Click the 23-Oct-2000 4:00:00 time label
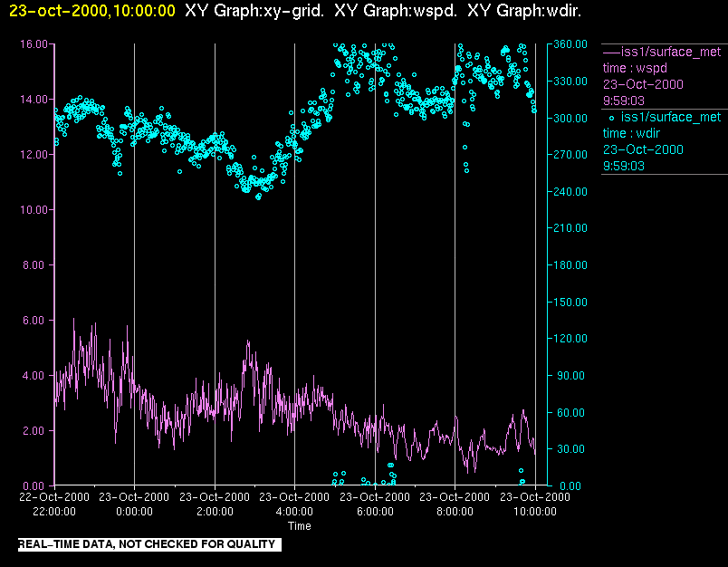Viewport: 728px width, 567px height. point(294,505)
